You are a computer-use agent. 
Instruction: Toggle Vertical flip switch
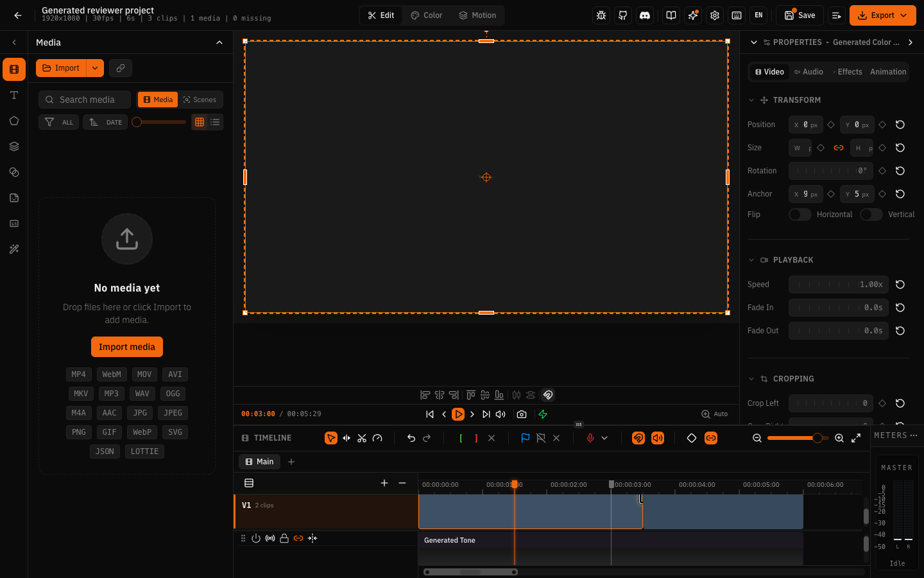click(871, 215)
